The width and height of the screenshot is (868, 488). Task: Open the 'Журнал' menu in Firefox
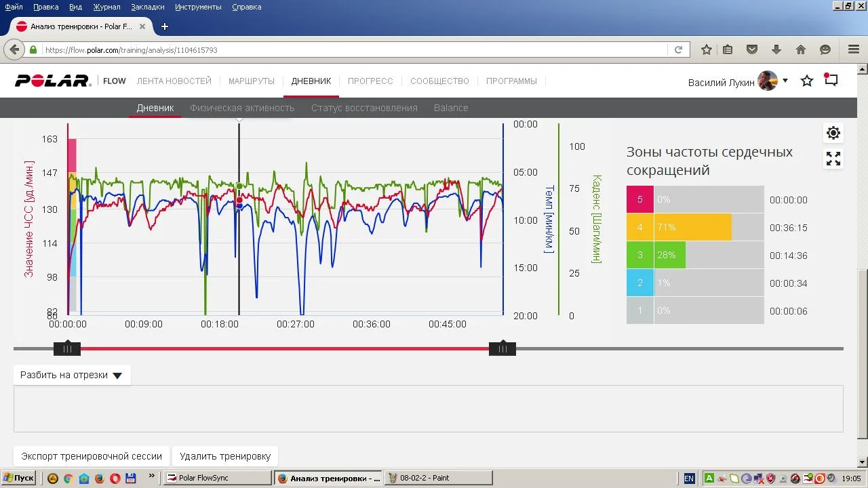[x=106, y=7]
